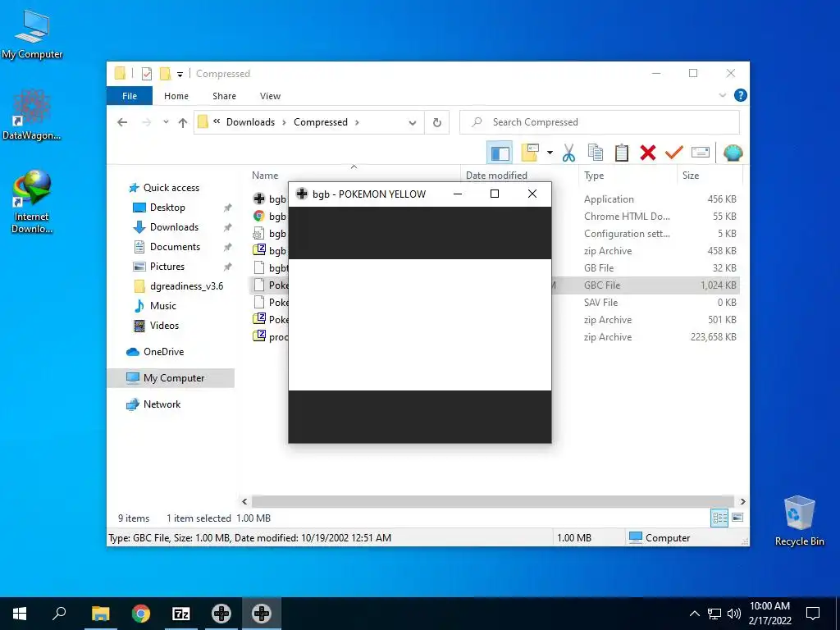This screenshot has width=840, height=630.
Task: Switch to Details view in status bar
Action: coord(719,518)
